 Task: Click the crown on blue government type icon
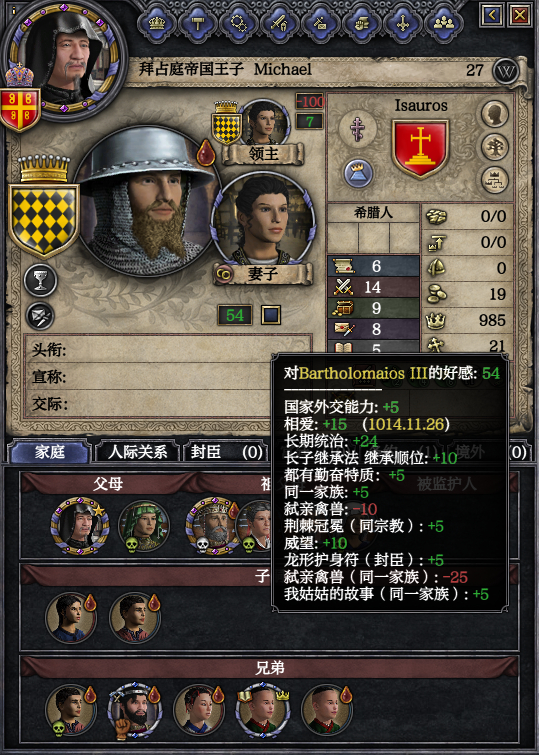click(359, 173)
